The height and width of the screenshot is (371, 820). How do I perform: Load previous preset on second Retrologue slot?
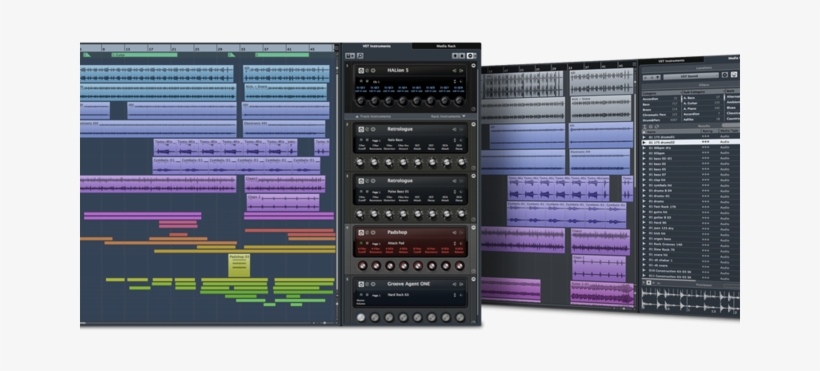[x=454, y=181]
